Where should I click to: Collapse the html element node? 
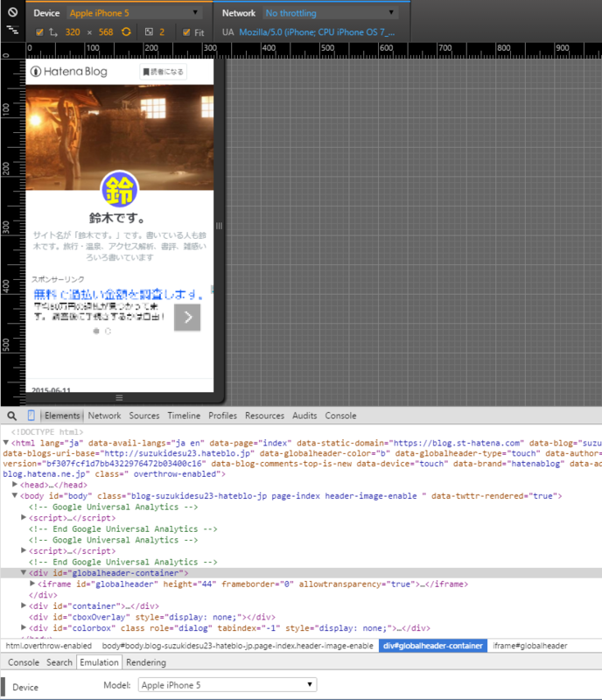coord(6,443)
